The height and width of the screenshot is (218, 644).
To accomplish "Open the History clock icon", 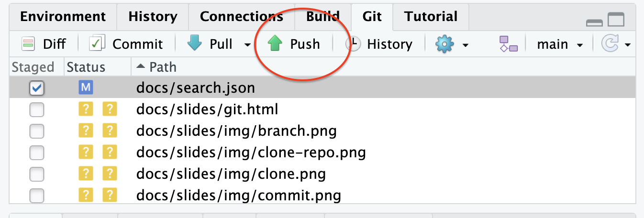I will click(353, 44).
